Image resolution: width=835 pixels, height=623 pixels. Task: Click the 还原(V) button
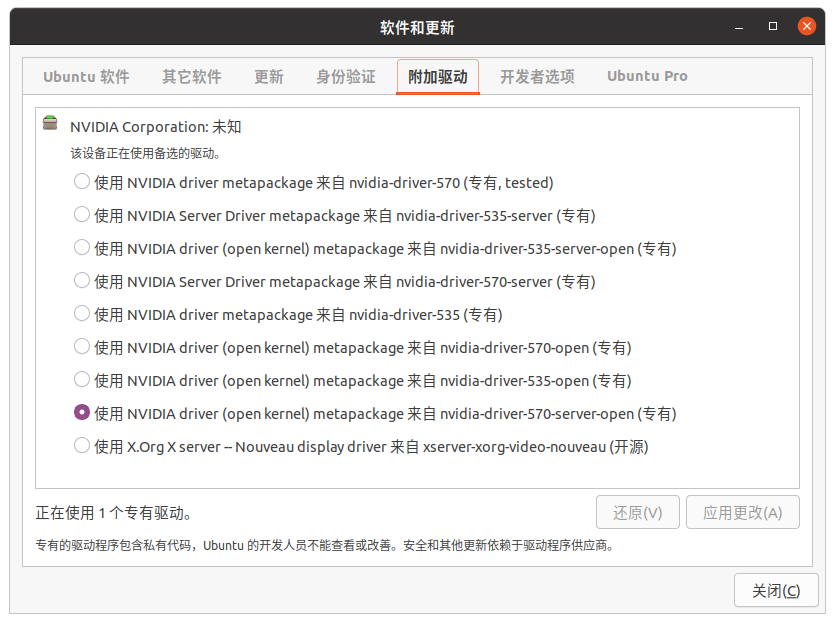(638, 512)
